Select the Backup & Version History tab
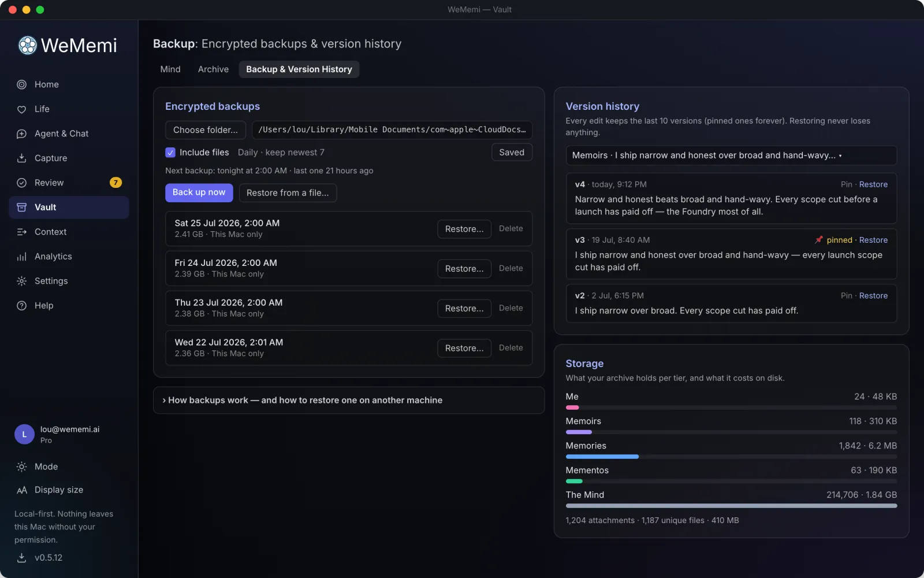This screenshot has height=578, width=924. click(x=299, y=69)
